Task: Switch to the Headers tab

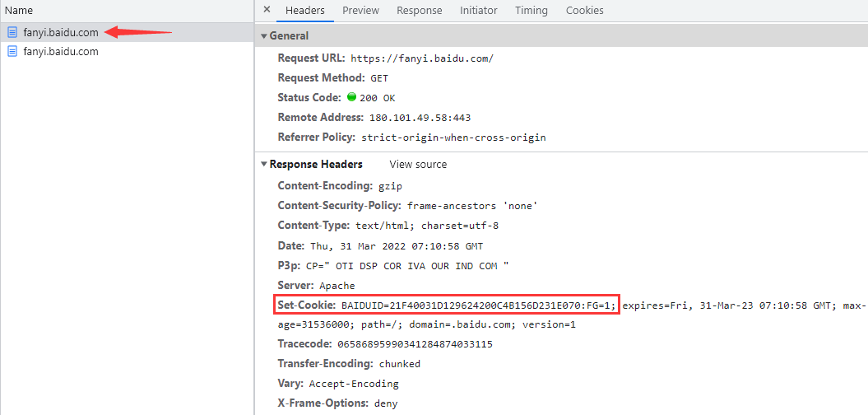Action: click(304, 11)
